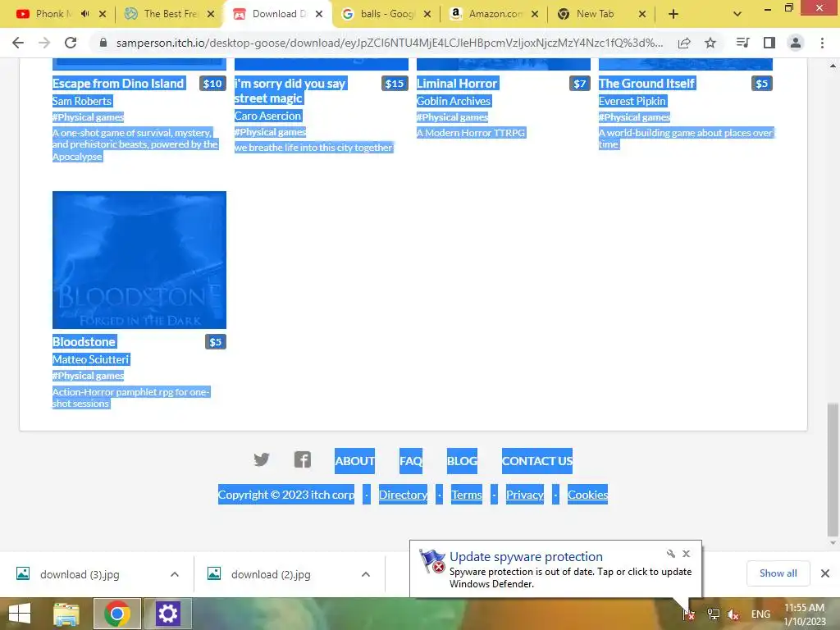Open the ENG language indicator
Screen dimensions: 840x630
[760, 614]
